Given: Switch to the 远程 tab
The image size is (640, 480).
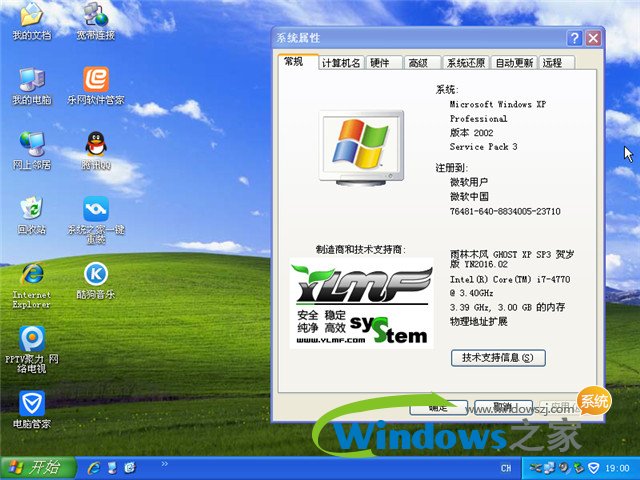Looking at the screenshot, I should coord(557,63).
